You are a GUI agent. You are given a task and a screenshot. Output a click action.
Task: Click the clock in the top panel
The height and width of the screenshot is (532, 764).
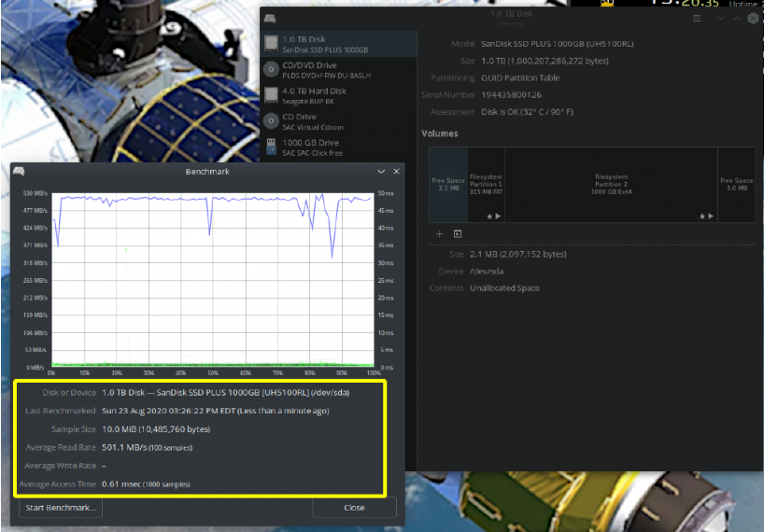[686, 3]
